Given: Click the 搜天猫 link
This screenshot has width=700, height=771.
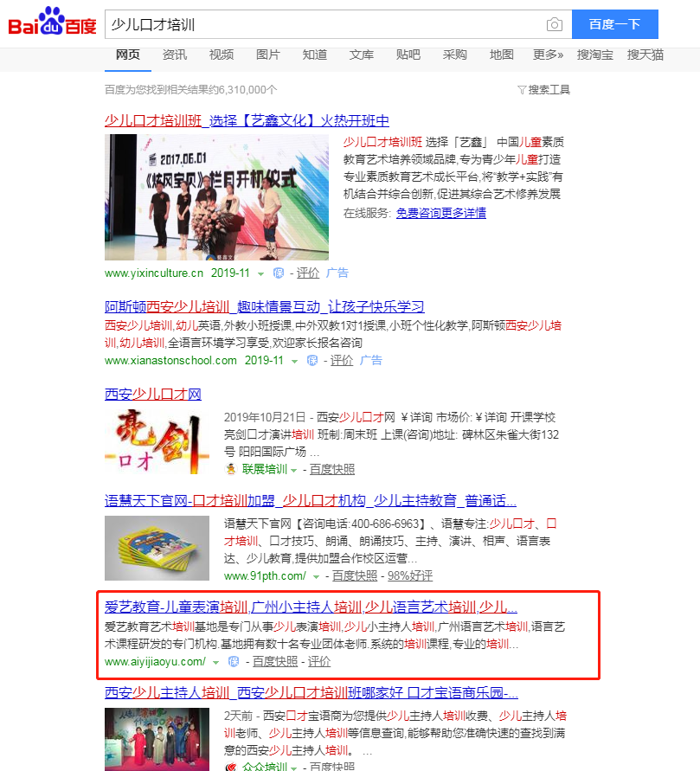Looking at the screenshot, I should coord(645,55).
